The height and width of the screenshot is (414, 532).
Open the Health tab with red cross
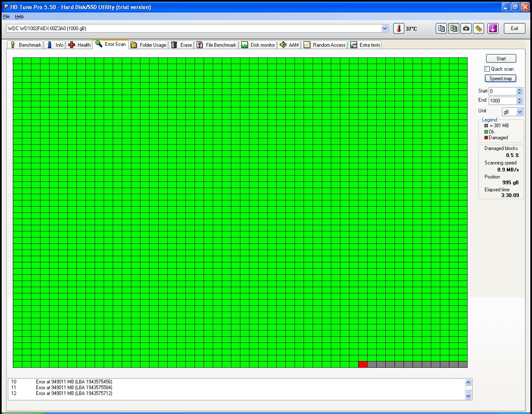pos(79,45)
